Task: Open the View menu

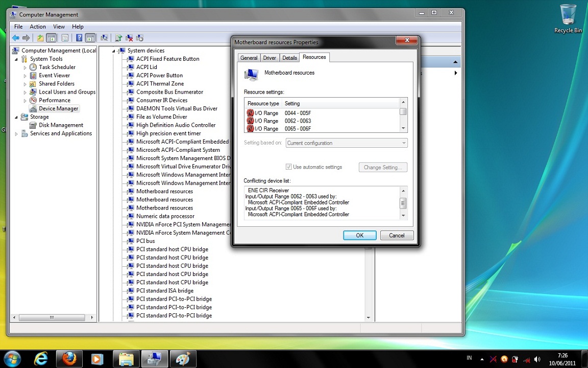Action: (59, 27)
